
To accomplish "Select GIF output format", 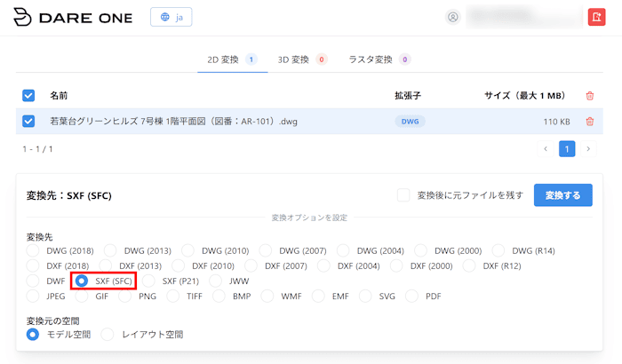I will tap(82, 297).
